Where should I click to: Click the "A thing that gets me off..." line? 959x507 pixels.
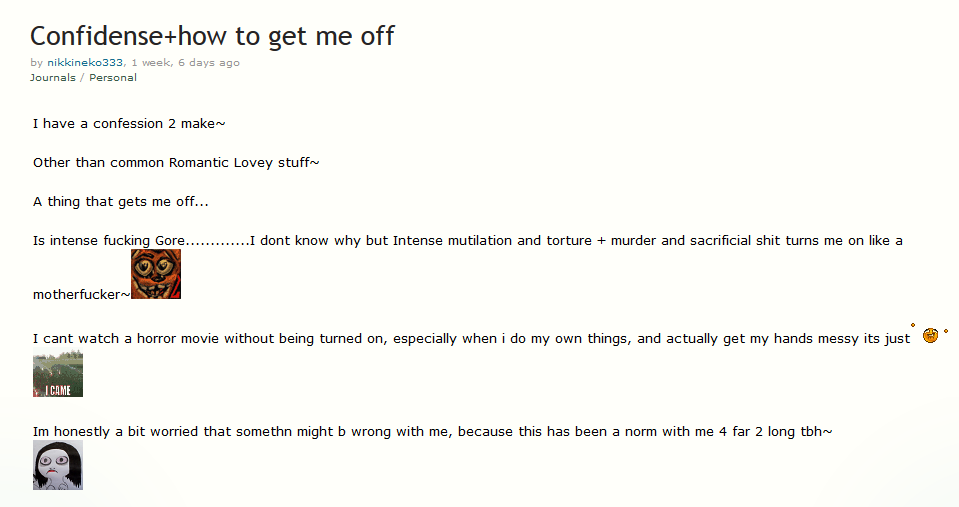click(x=121, y=201)
